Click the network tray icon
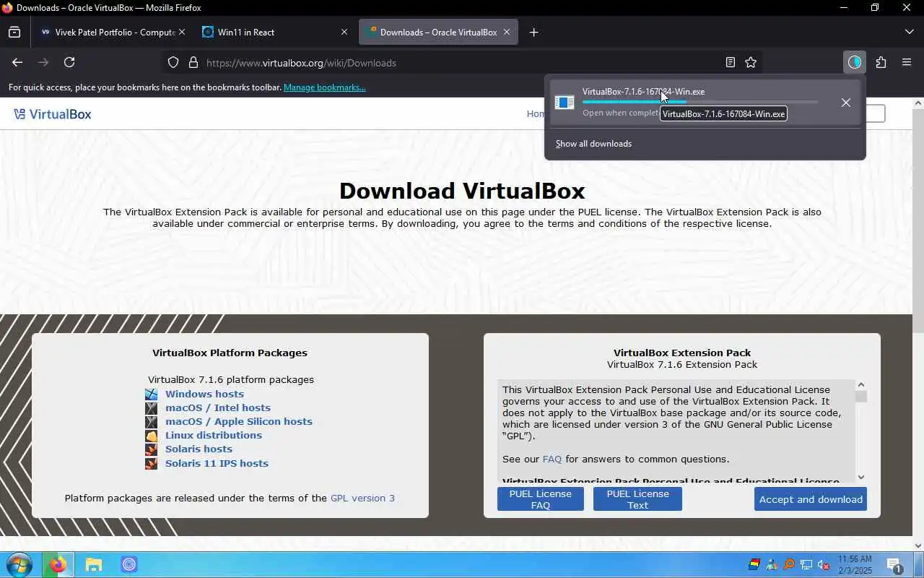 (806, 564)
